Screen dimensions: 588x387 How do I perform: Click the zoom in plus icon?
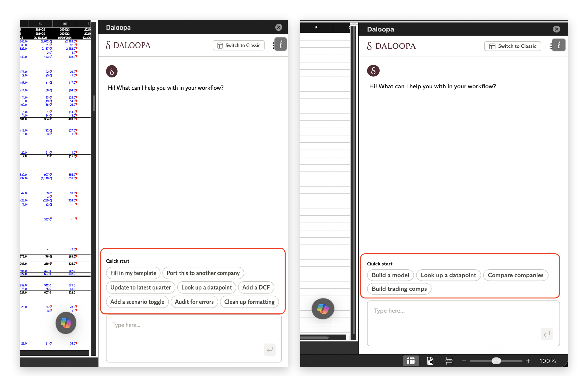528,361
